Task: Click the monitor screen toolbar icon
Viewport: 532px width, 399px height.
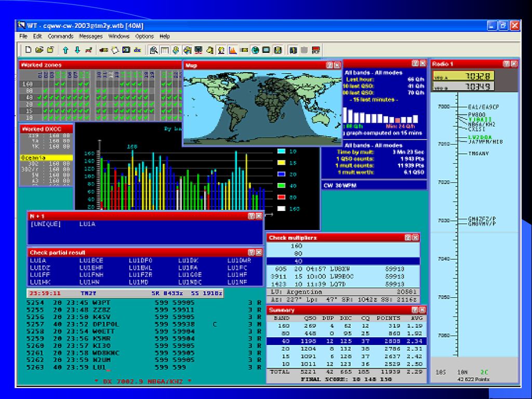Action: pyautogui.click(x=267, y=50)
